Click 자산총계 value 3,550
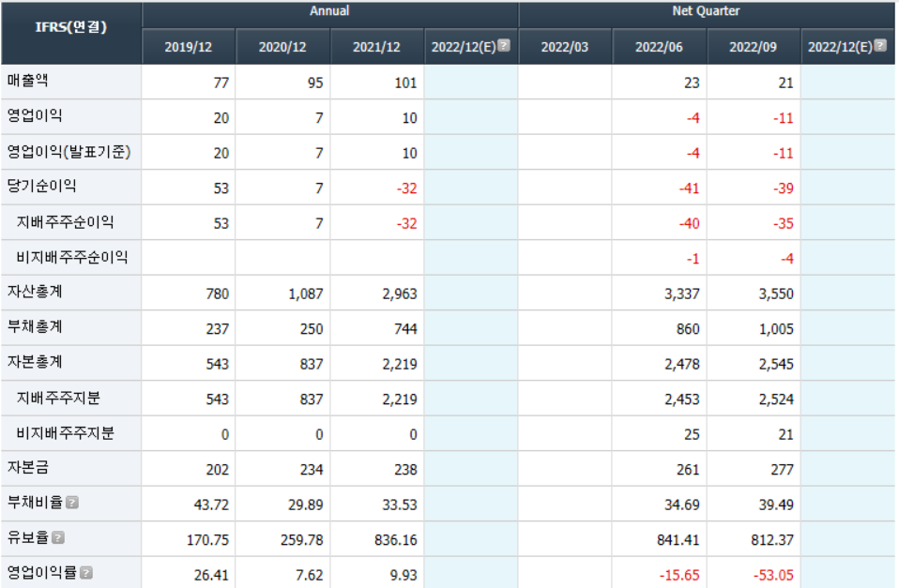The width and height of the screenshot is (899, 588). click(x=776, y=294)
